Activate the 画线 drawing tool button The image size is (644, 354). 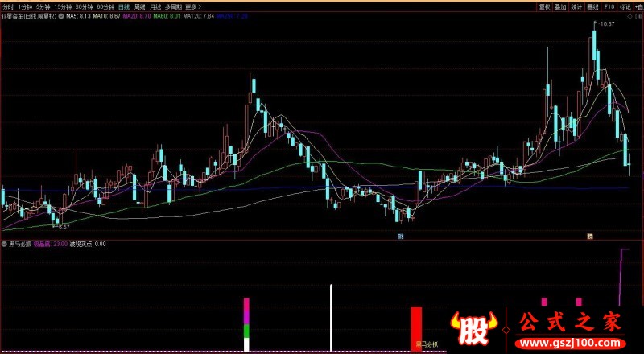click(x=592, y=6)
